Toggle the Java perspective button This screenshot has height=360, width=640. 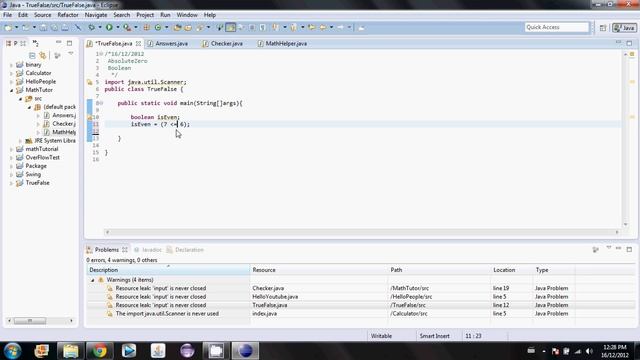624,28
